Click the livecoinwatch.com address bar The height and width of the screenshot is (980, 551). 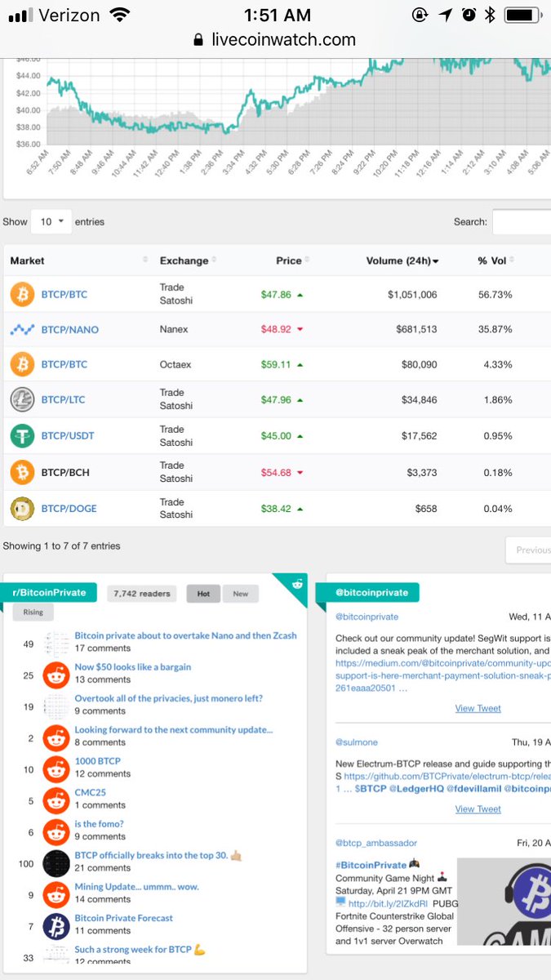(275, 40)
